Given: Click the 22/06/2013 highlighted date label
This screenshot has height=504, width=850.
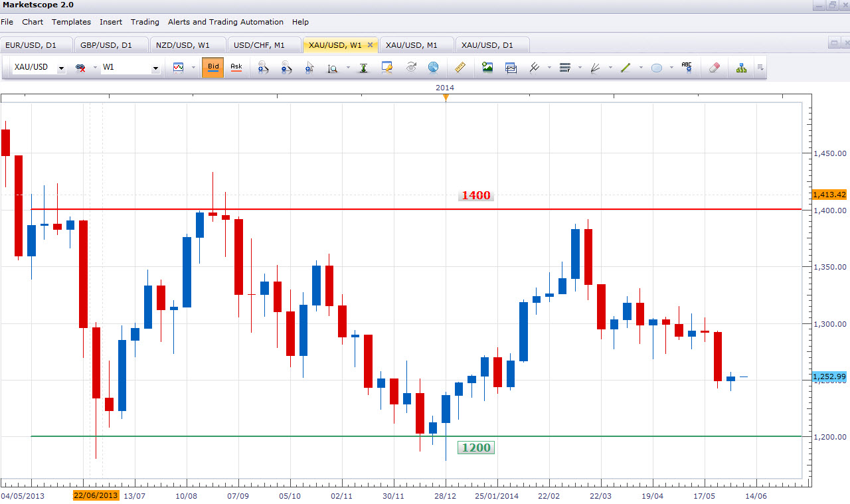Looking at the screenshot, I should pos(96,495).
